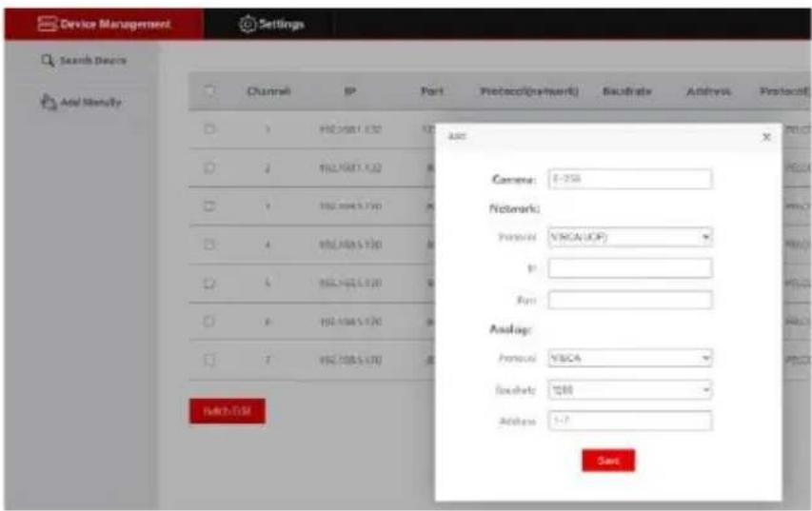Check the box for channel 3 row
812x511 pixels.
coord(209,206)
